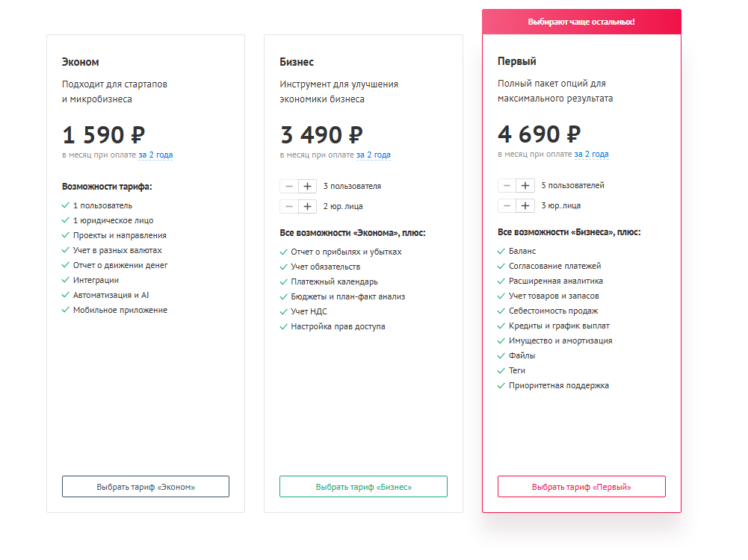The image size is (748, 560).
Task: Click the «Выбирают чаще остальных!» banner
Action: pyautogui.click(x=581, y=22)
